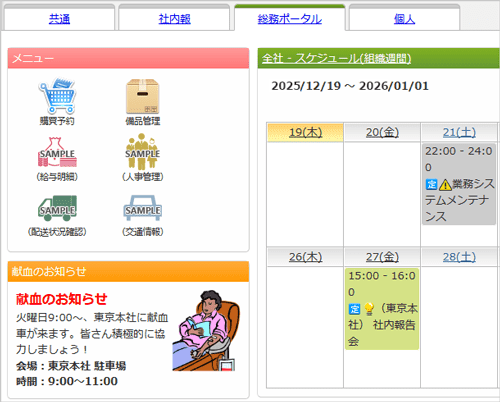The height and width of the screenshot is (402, 500).
Task: Click the 給与明細 money bag sample icon
Action: tap(57, 152)
